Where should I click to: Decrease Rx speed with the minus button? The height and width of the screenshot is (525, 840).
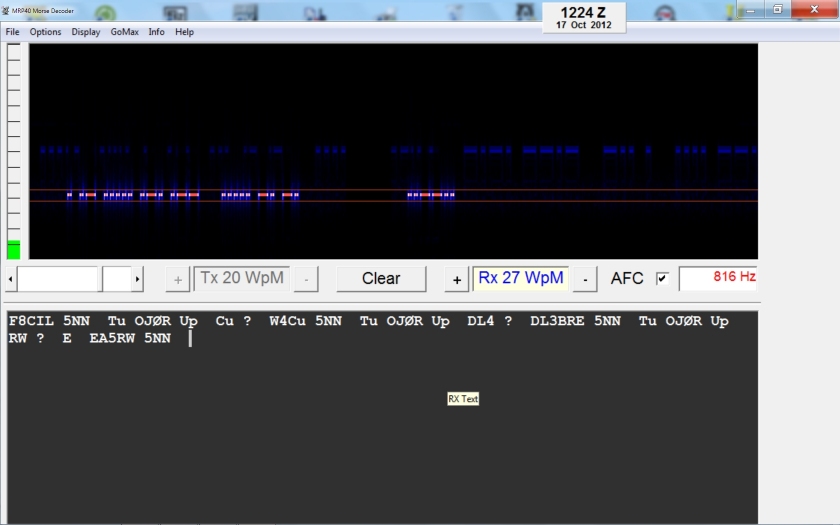586,279
